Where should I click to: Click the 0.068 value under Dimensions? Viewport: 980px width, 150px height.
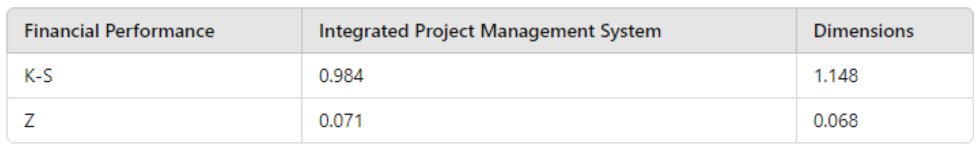click(836, 121)
